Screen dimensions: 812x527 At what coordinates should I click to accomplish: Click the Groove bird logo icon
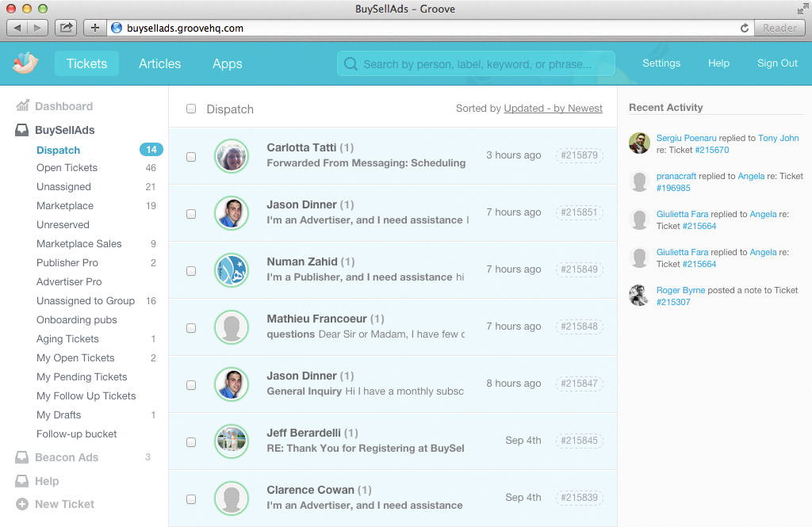pyautogui.click(x=25, y=63)
